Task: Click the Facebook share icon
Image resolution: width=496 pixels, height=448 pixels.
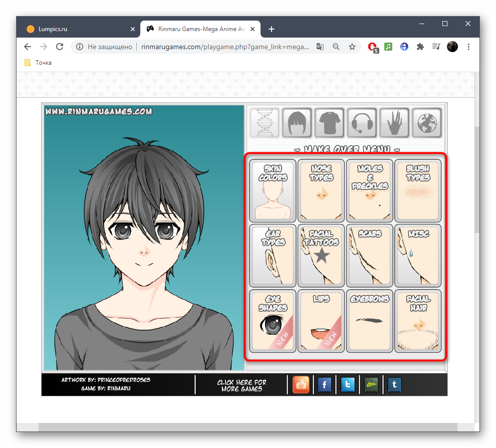Action: tap(324, 385)
